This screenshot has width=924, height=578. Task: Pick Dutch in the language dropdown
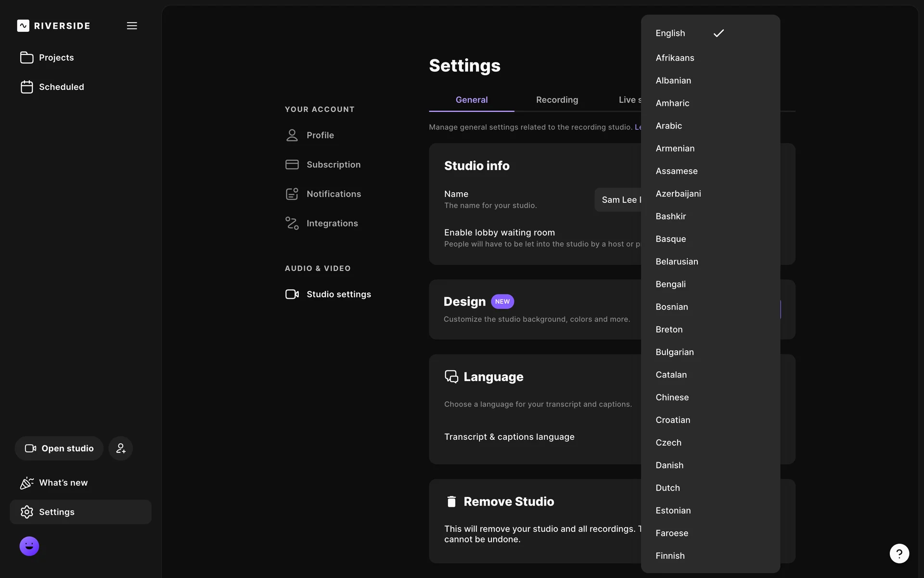click(x=667, y=488)
